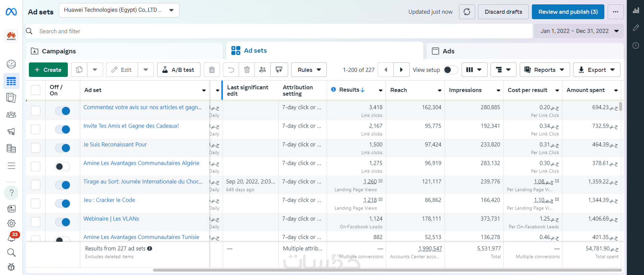
Task: Click the undo arrow icon
Action: click(231, 70)
